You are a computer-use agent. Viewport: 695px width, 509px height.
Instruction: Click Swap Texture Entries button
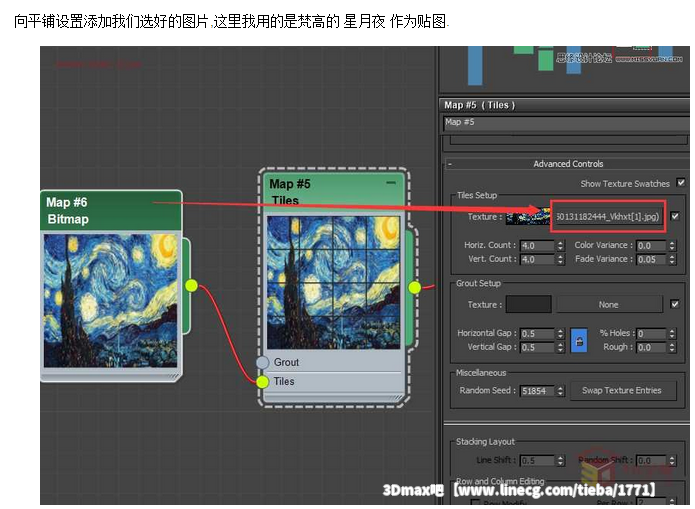pyautogui.click(x=622, y=391)
